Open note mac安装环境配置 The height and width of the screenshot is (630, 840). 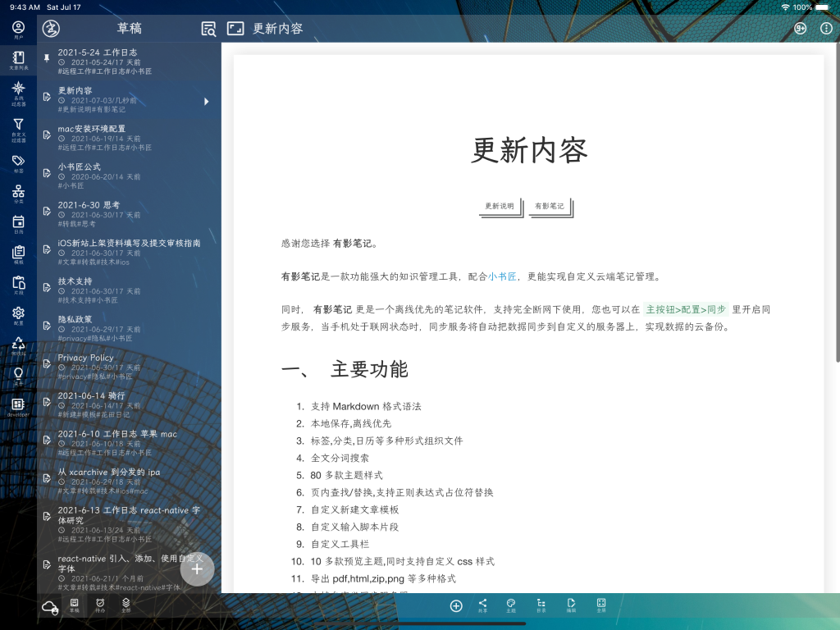pos(129,138)
